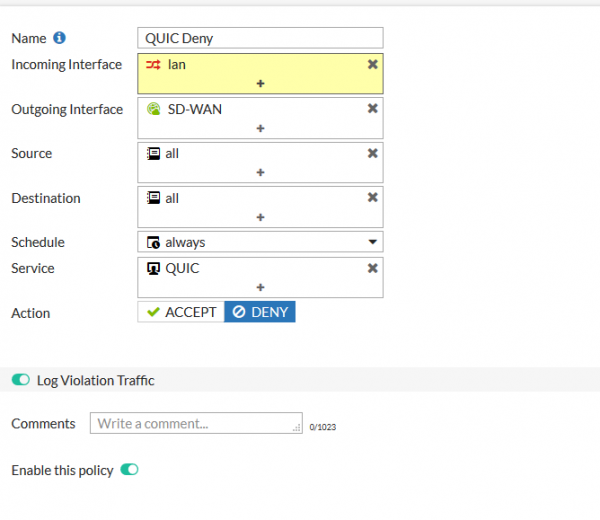
Task: Click the SD-WAN globe icon
Action: click(154, 109)
